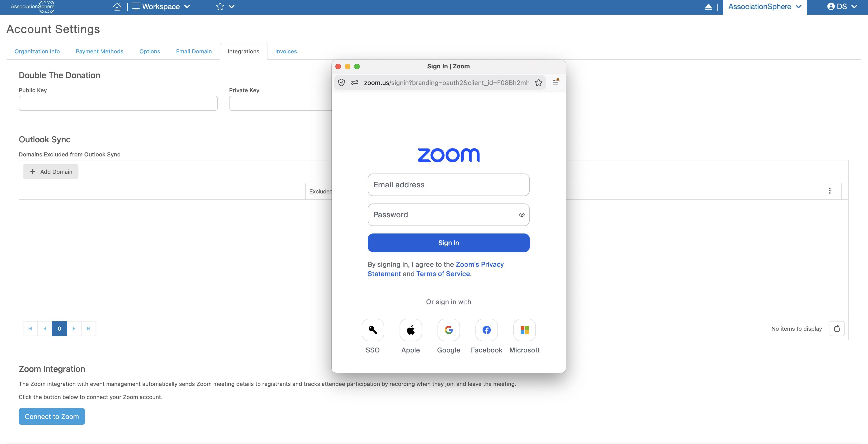This screenshot has width=868, height=444.
Task: Go to first page of domains grid
Action: click(30, 329)
